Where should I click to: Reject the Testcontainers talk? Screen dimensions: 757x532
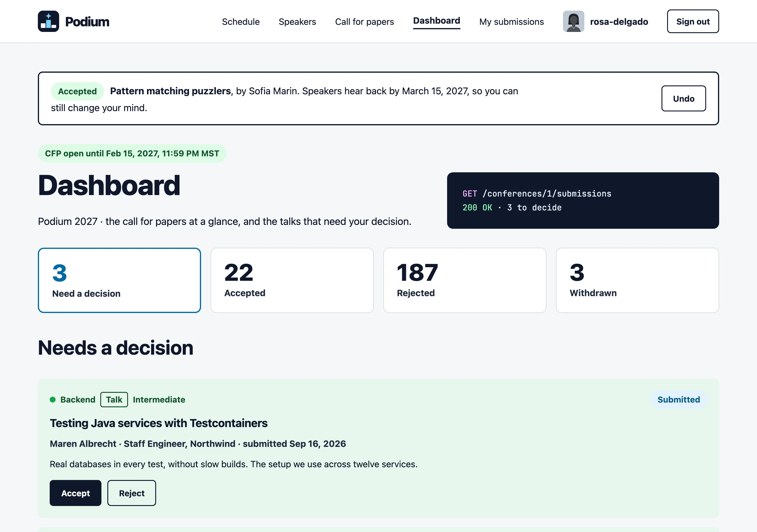tap(132, 493)
